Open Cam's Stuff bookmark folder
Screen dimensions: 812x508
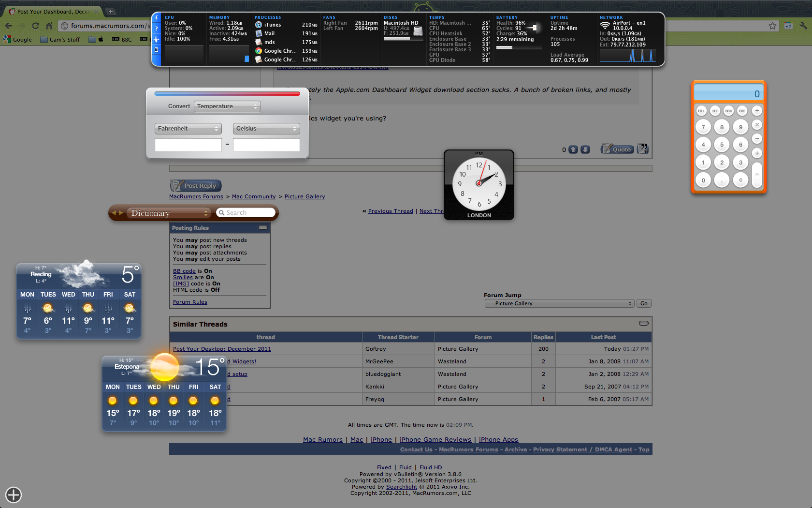coord(60,40)
